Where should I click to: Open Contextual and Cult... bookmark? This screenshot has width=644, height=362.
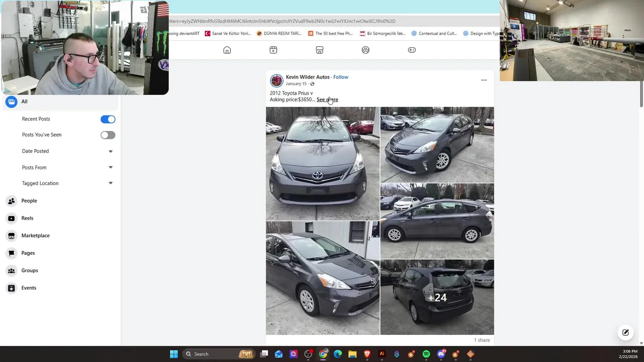pyautogui.click(x=434, y=34)
